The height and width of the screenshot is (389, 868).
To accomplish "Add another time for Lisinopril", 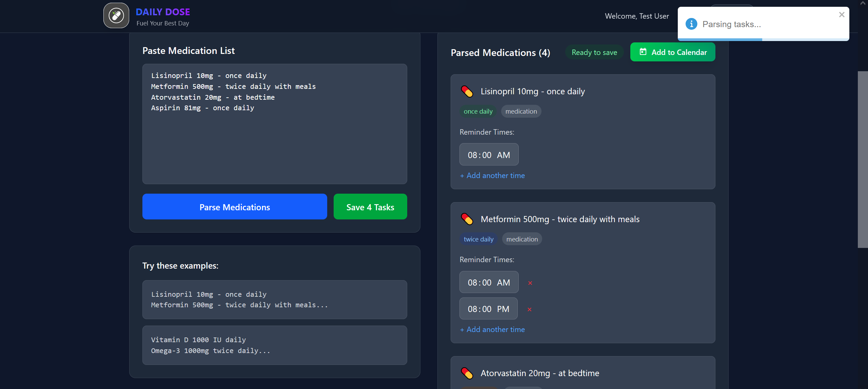I will coord(492,176).
